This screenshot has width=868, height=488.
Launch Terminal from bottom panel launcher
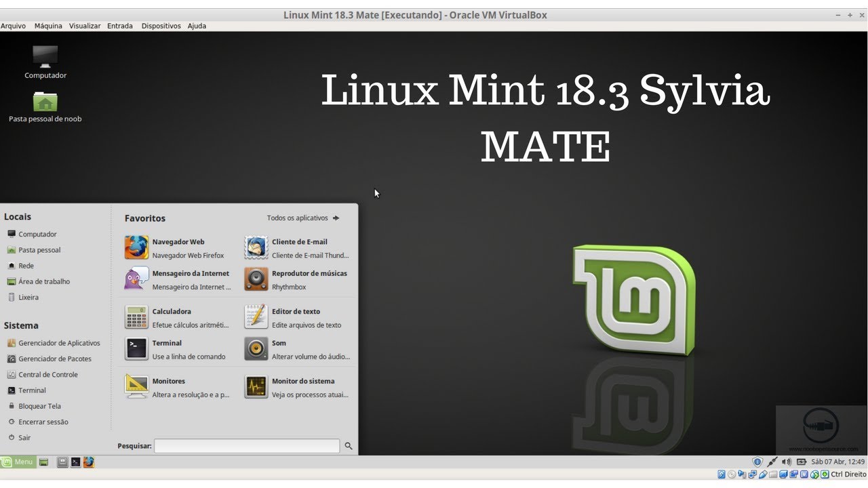click(75, 462)
